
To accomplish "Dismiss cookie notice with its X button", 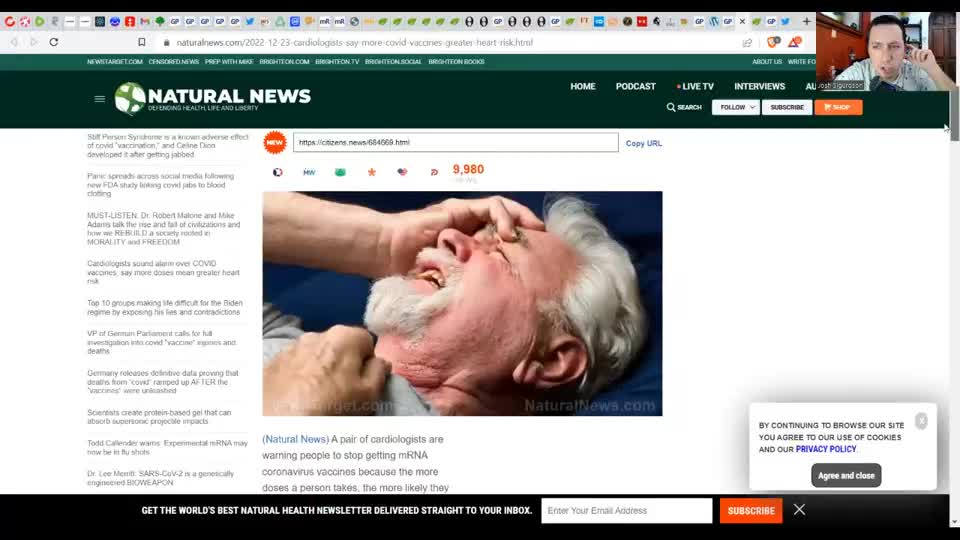I will pyautogui.click(x=921, y=421).
